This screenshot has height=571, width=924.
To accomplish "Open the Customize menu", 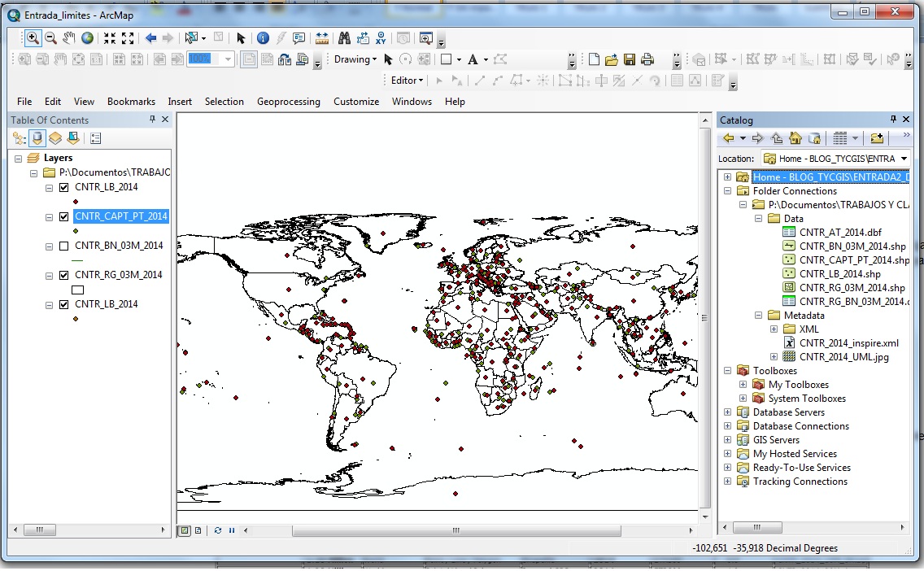I will pos(356,102).
